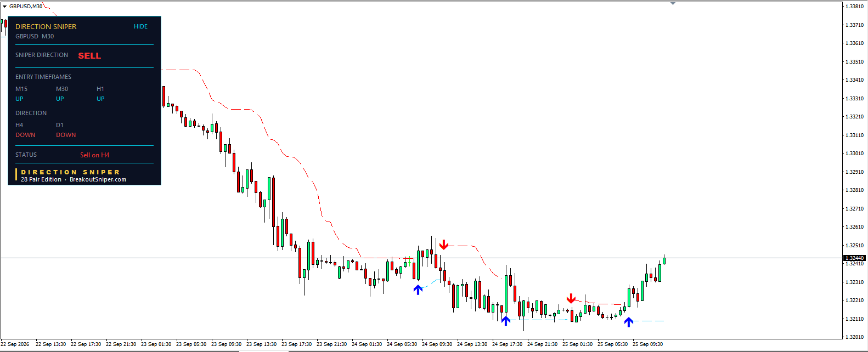Select blue buy arrow near 25 Sep 05:30
Viewport: 868px width, 352px height.
tap(629, 322)
